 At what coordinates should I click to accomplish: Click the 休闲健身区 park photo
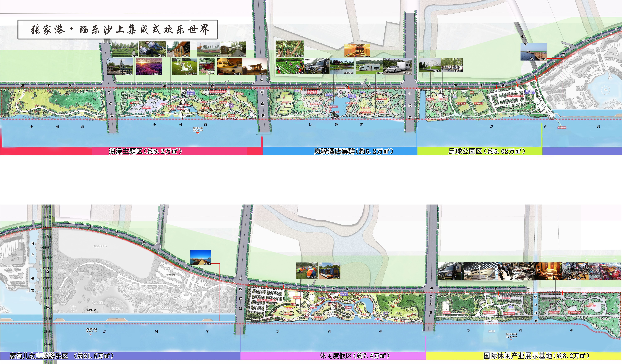click(452, 65)
